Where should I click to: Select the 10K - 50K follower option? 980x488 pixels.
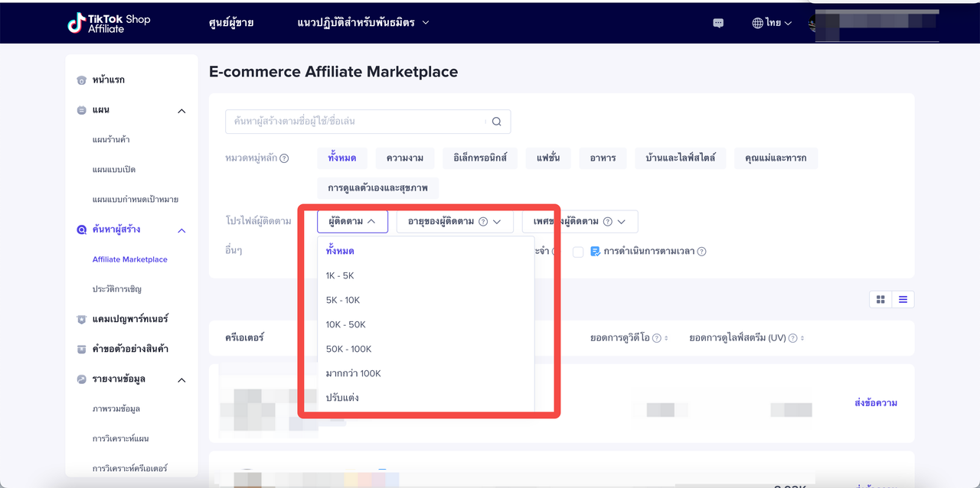346,324
